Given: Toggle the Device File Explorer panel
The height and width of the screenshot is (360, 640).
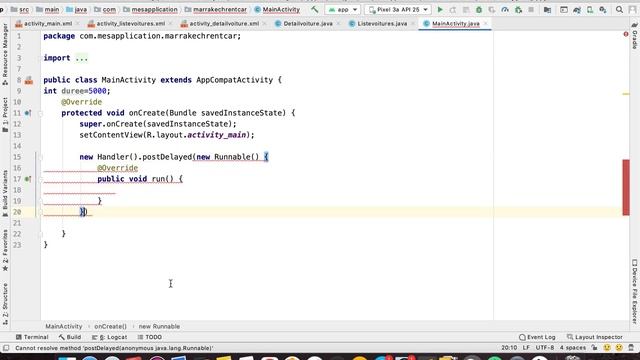Looking at the screenshot, I should click(x=635, y=291).
